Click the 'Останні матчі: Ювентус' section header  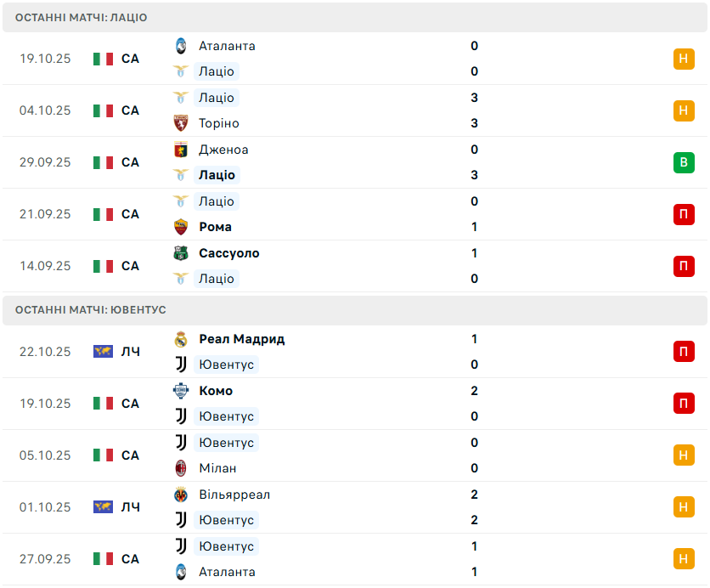[x=91, y=310]
